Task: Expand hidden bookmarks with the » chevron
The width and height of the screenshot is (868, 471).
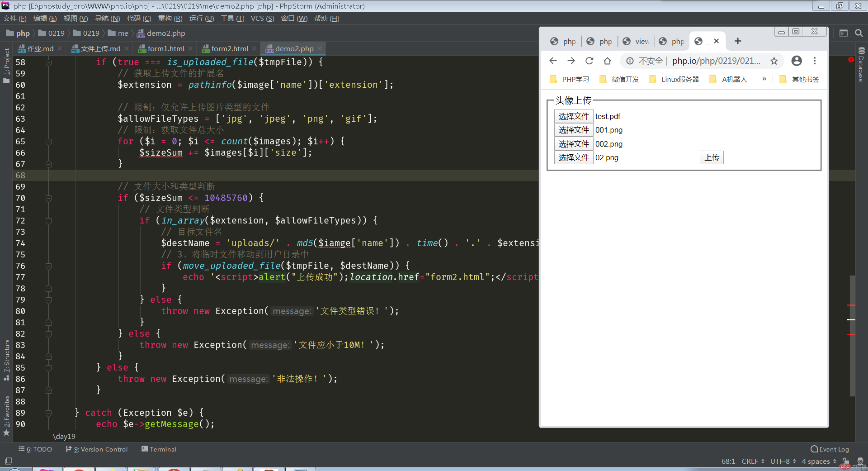Action: point(764,79)
